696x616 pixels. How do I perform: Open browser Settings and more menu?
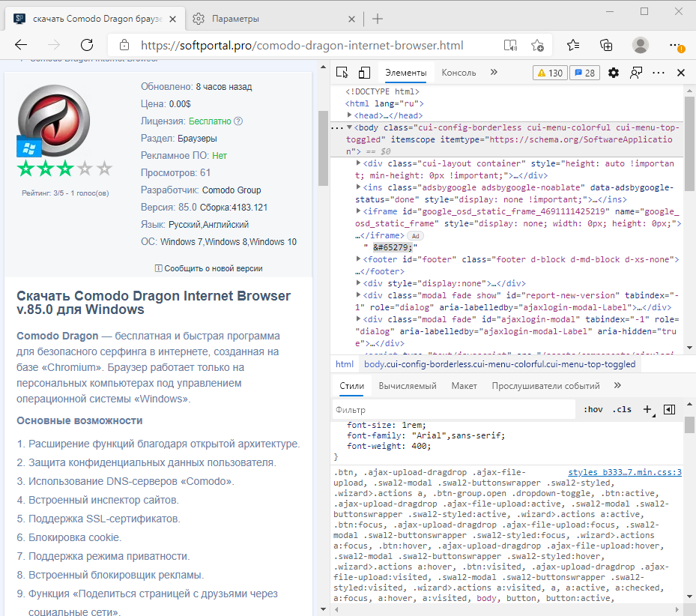[x=676, y=45]
